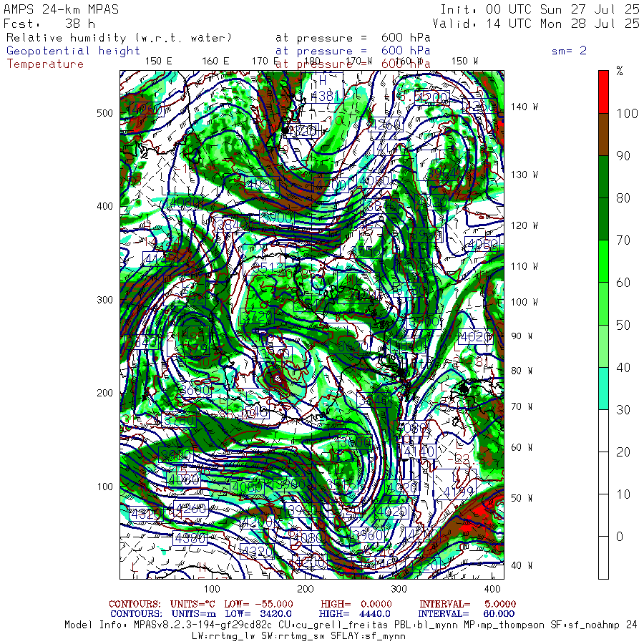The image size is (644, 644).
Task: Click the 'sm= 2' smoothing label
Action: [x=569, y=51]
